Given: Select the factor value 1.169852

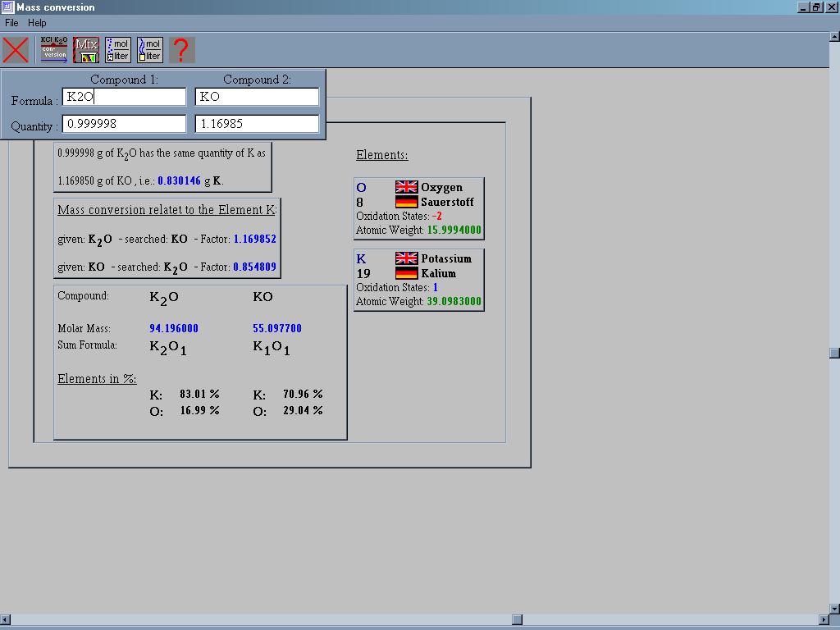Looking at the screenshot, I should coord(255,239).
